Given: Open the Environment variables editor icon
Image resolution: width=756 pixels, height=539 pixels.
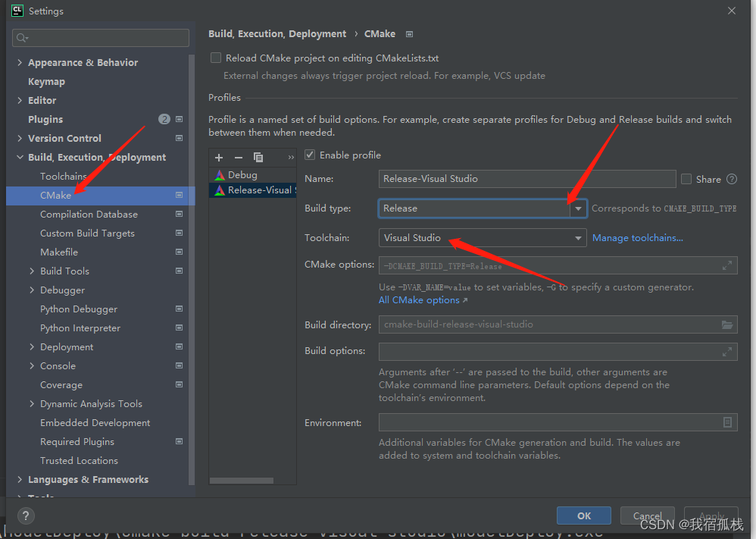Looking at the screenshot, I should coord(727,422).
